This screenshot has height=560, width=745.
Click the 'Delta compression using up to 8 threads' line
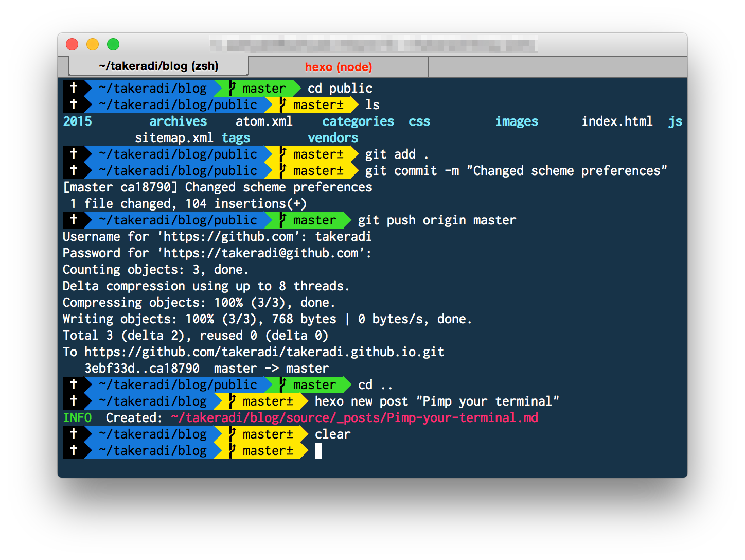pos(206,286)
